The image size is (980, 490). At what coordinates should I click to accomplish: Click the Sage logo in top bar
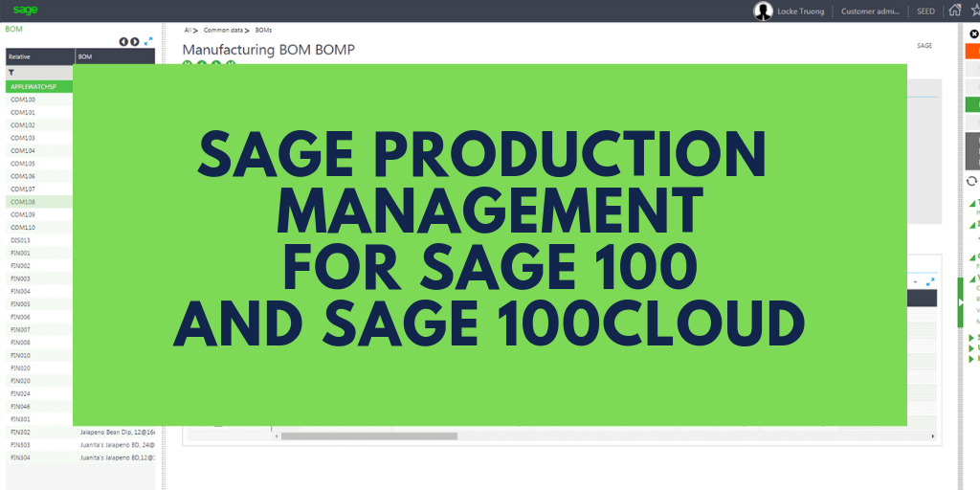25,11
